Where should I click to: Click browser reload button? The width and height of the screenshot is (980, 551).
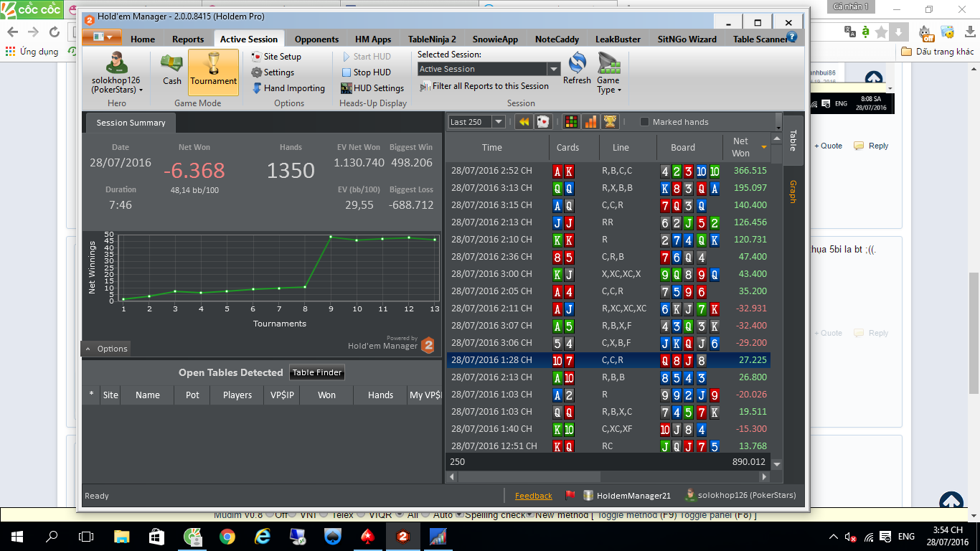coord(55,32)
